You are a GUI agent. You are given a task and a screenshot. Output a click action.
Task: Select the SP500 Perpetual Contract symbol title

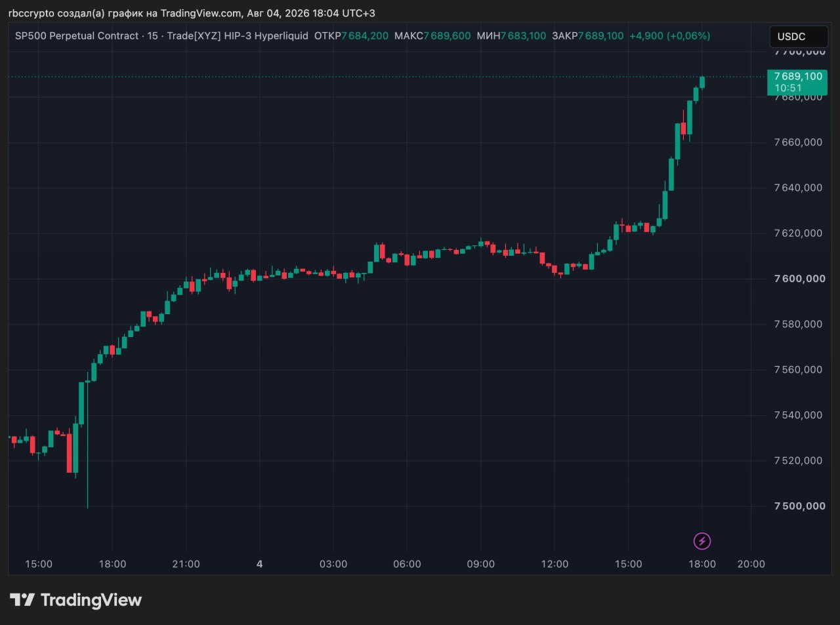coord(77,36)
